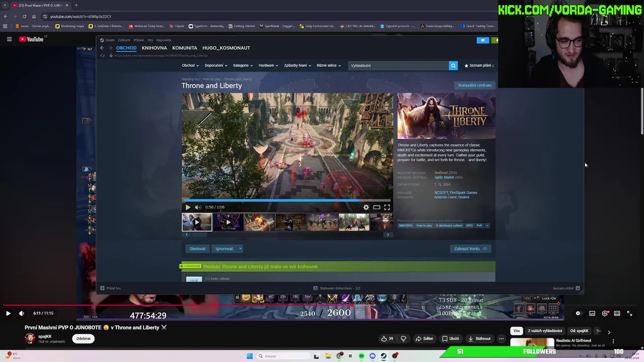644x362 pixels.
Task: Open Steam trailer settings gear
Action: coord(366,207)
